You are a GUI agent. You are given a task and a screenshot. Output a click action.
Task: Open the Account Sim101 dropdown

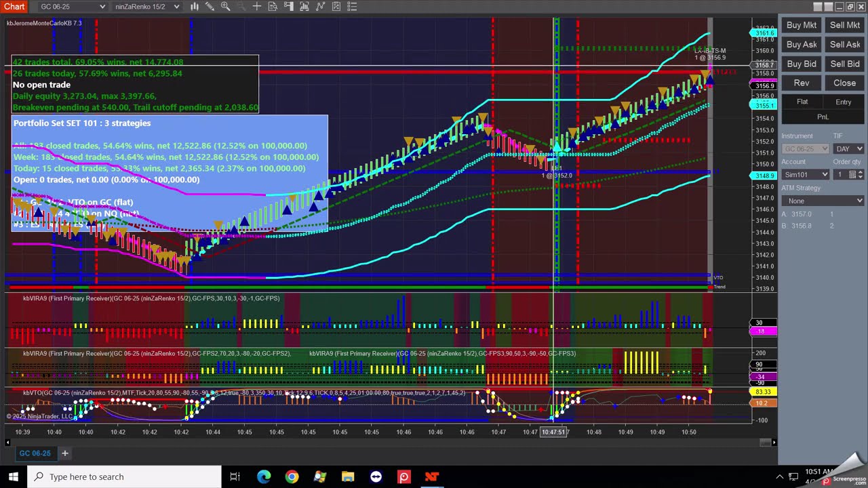806,174
